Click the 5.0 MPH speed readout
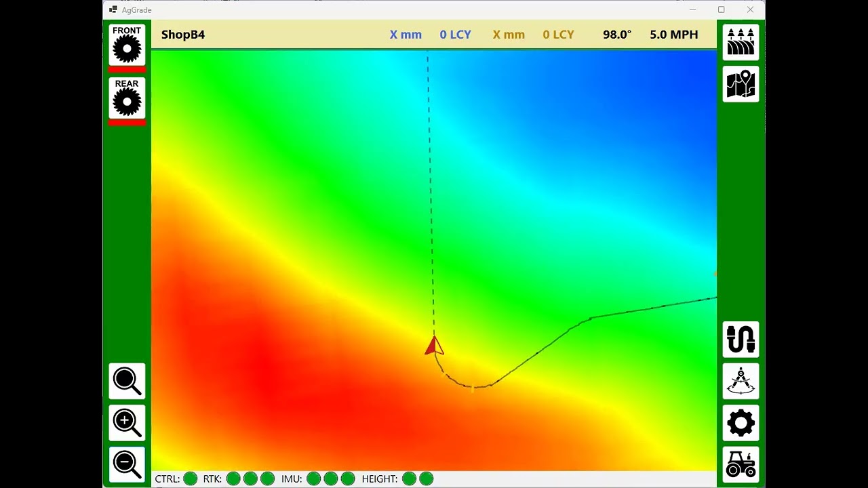Screen dimensions: 868x488 coord(673,35)
